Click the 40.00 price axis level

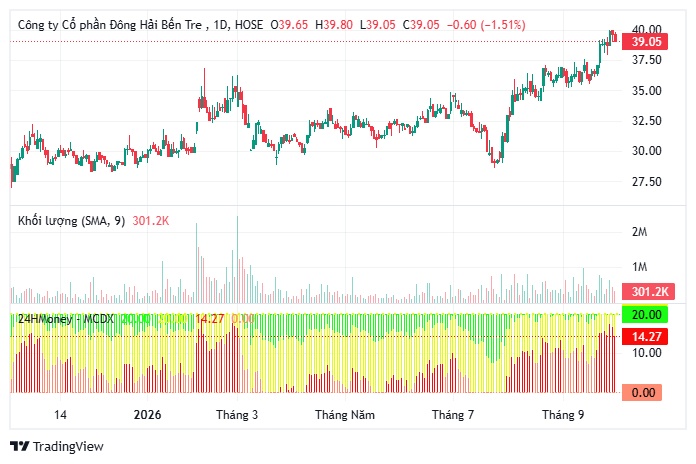click(x=646, y=29)
